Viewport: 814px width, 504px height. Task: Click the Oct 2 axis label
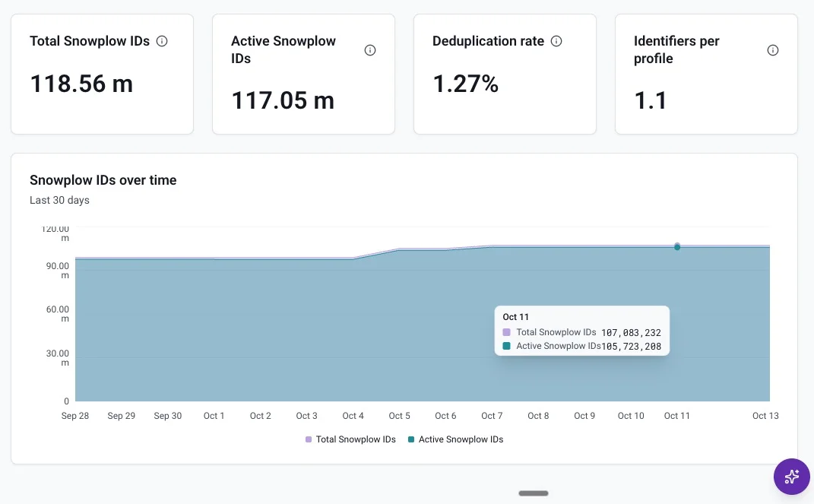[x=261, y=416]
